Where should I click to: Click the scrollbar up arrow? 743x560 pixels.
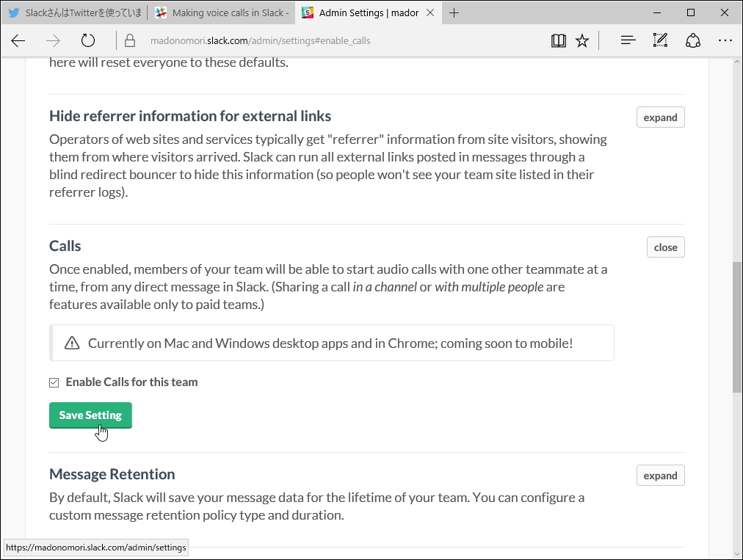[737, 62]
